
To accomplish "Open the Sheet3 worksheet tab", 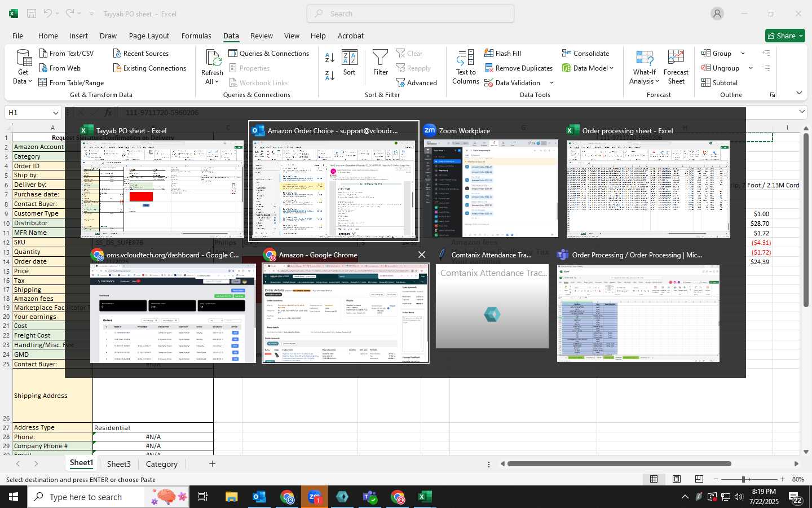I will [x=119, y=464].
